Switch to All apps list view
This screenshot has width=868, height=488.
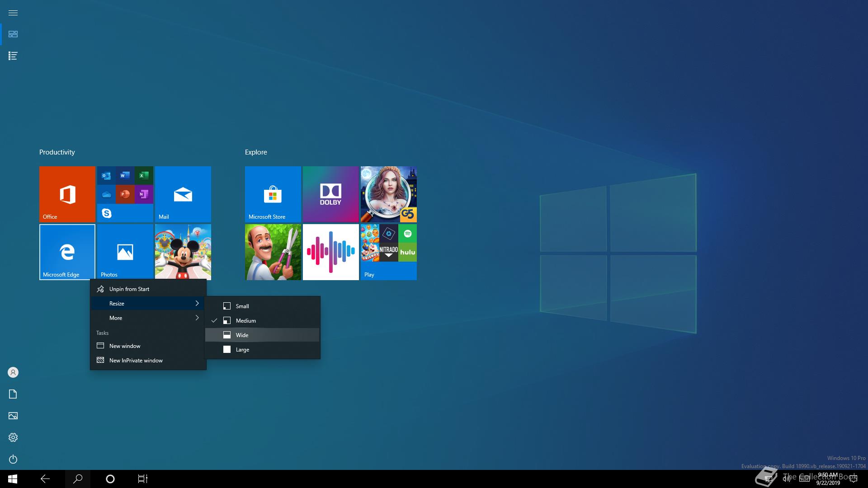(13, 56)
